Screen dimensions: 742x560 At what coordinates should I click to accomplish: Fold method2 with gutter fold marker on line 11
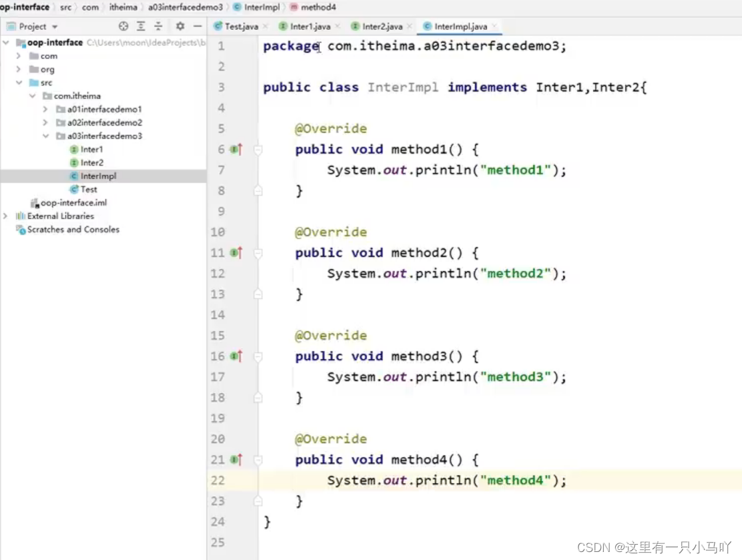(258, 254)
